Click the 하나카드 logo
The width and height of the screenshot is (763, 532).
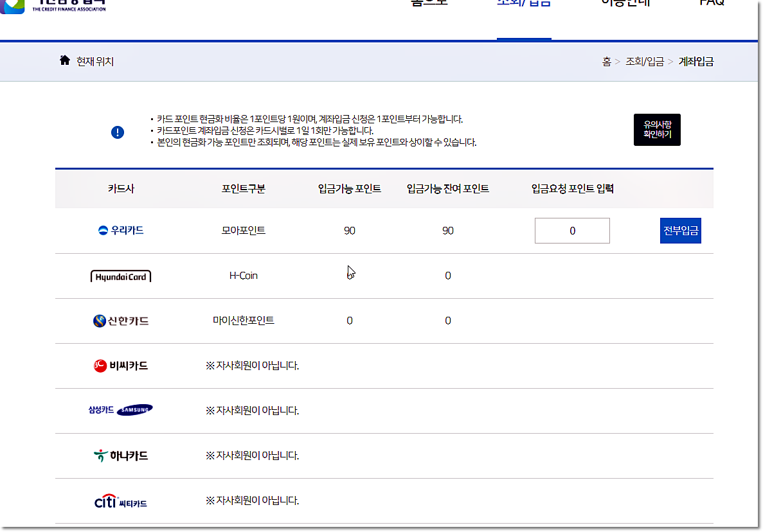pyautogui.click(x=121, y=456)
